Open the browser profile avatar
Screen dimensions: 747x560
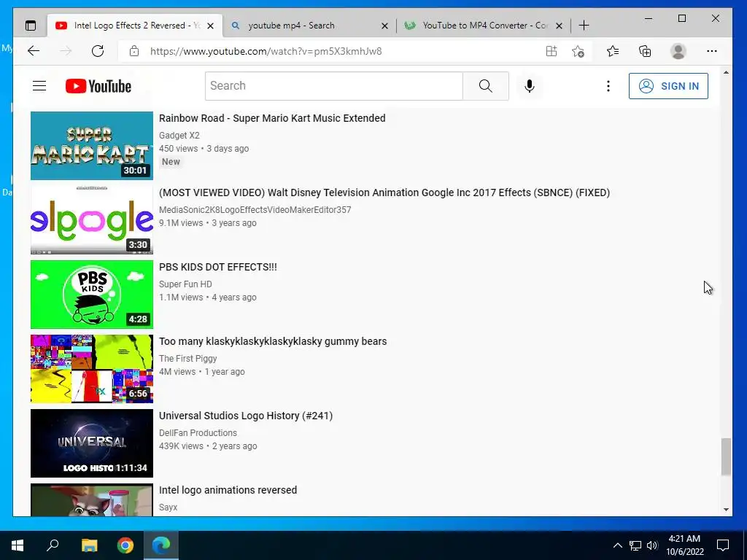click(678, 51)
